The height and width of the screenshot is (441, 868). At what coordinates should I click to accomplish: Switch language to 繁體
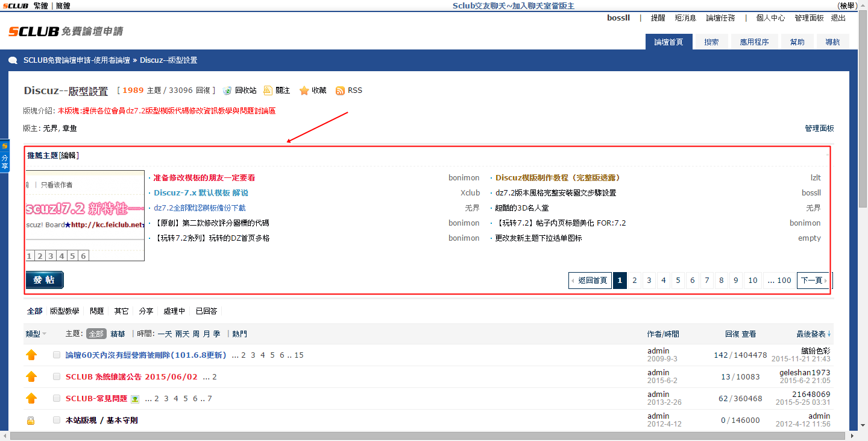coord(41,5)
